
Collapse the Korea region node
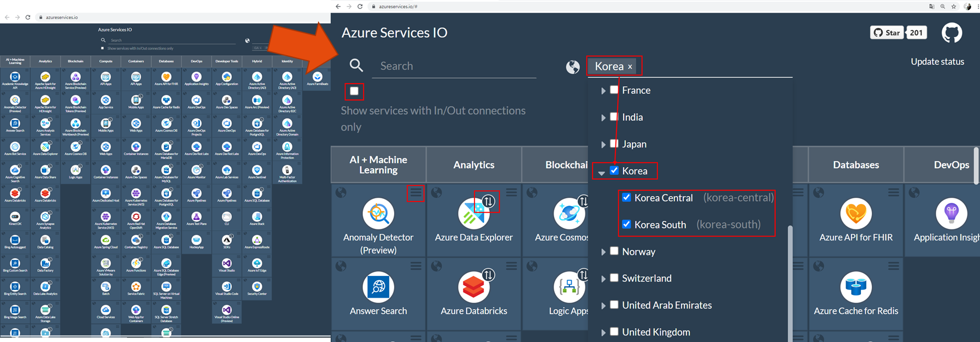click(602, 173)
